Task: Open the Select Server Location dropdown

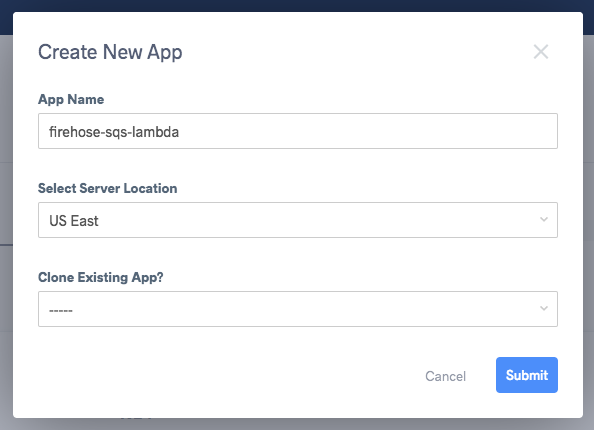Action: [x=298, y=220]
